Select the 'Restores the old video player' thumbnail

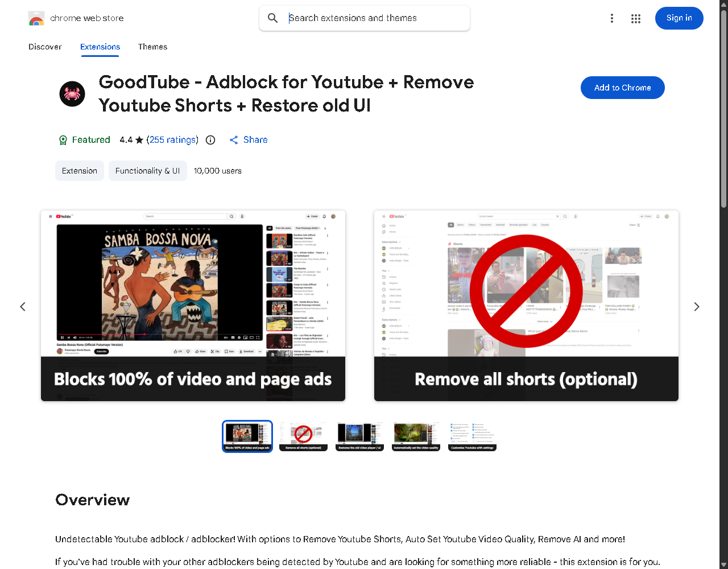point(360,436)
